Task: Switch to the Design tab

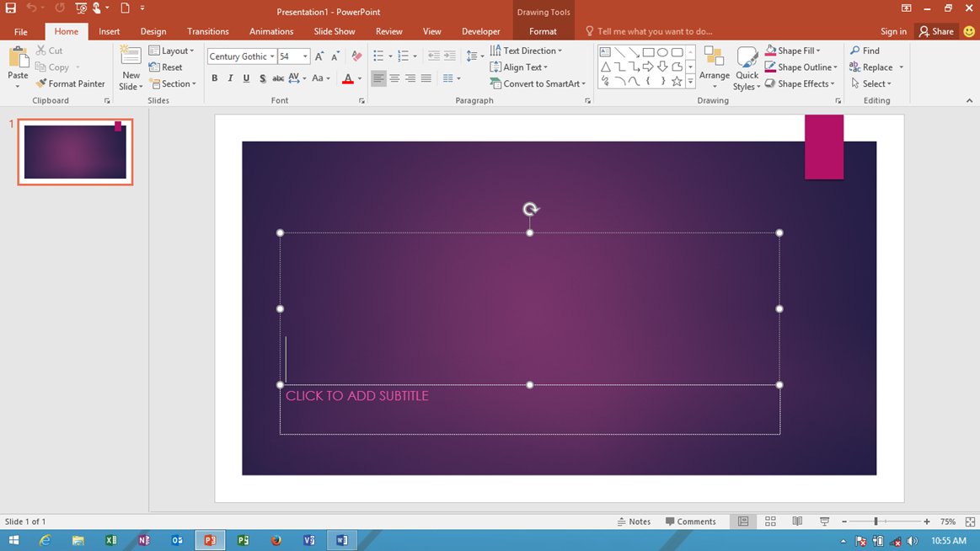Action: click(153, 31)
